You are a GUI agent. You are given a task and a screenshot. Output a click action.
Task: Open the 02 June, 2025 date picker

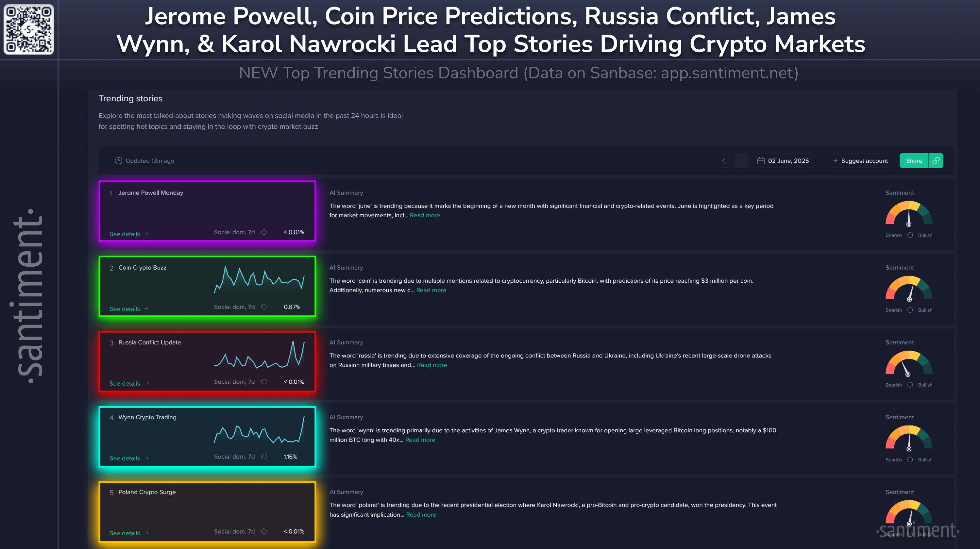point(783,161)
